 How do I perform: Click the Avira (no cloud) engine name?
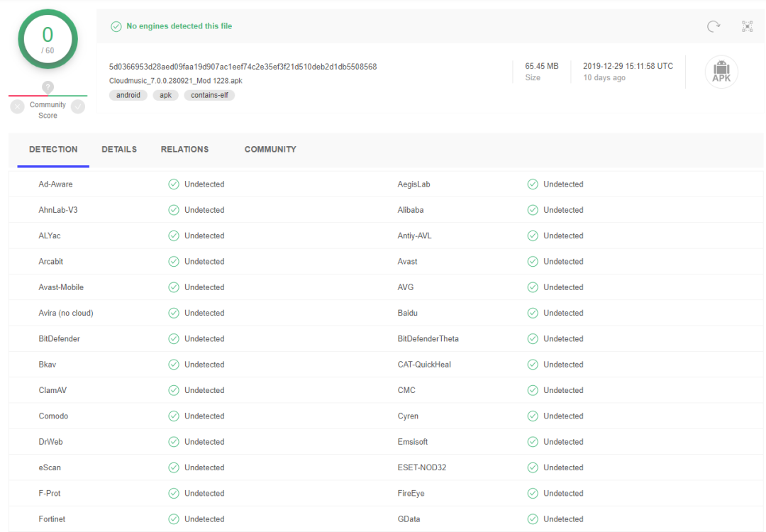pos(66,313)
